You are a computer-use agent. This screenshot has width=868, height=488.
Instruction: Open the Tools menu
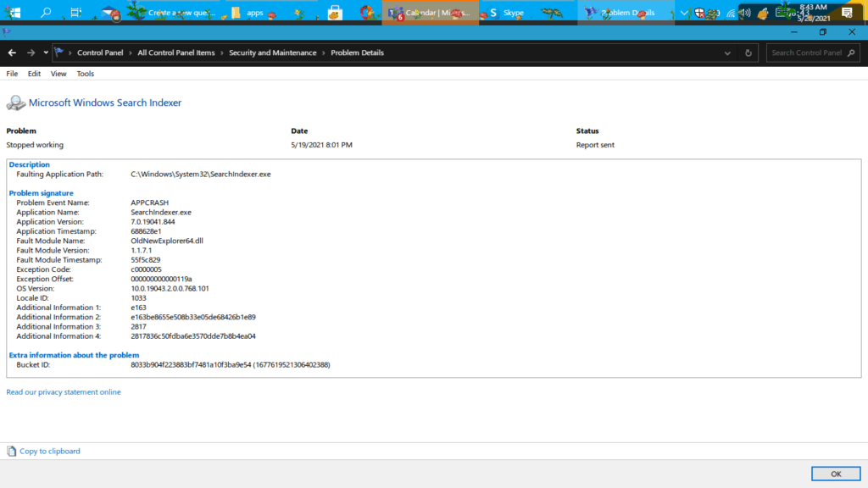85,74
